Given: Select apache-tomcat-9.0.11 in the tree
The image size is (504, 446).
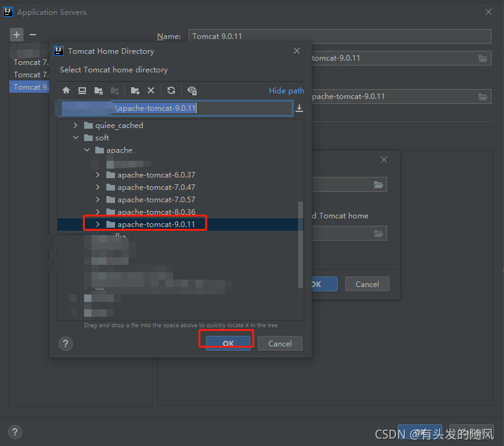Looking at the screenshot, I should 181,224.
